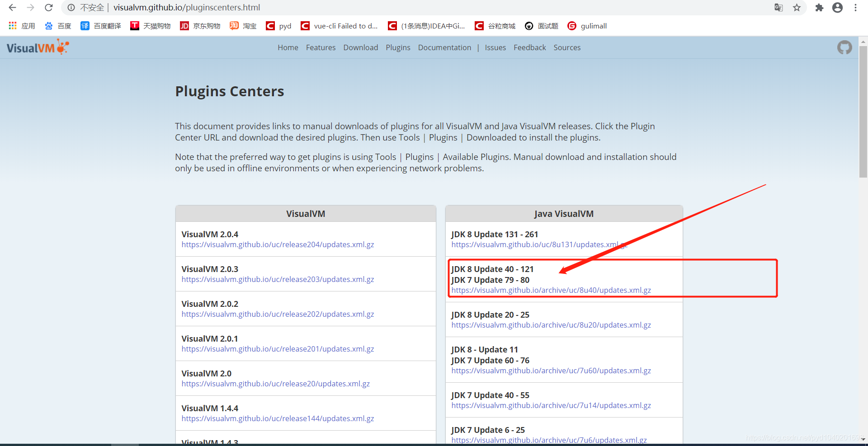Click the 'Java VisualVM' column header
This screenshot has width=868, height=446.
pos(564,214)
